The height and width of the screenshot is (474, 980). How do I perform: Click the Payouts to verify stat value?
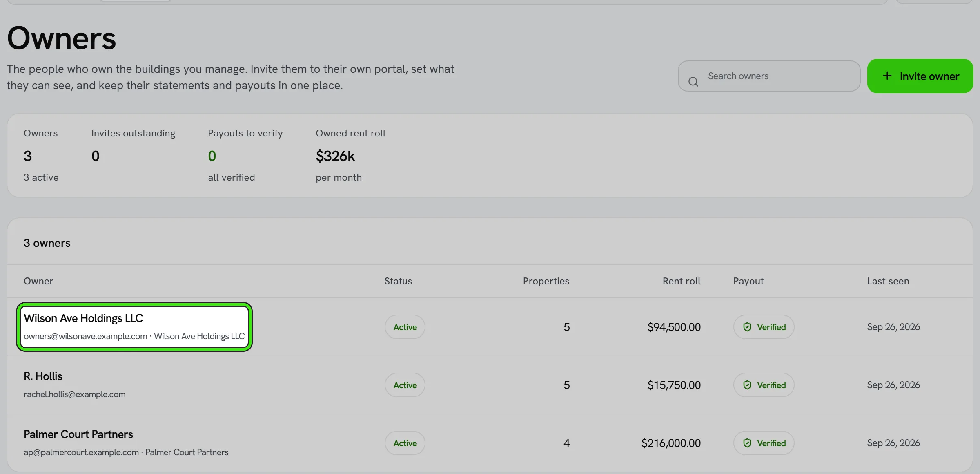coord(212,156)
